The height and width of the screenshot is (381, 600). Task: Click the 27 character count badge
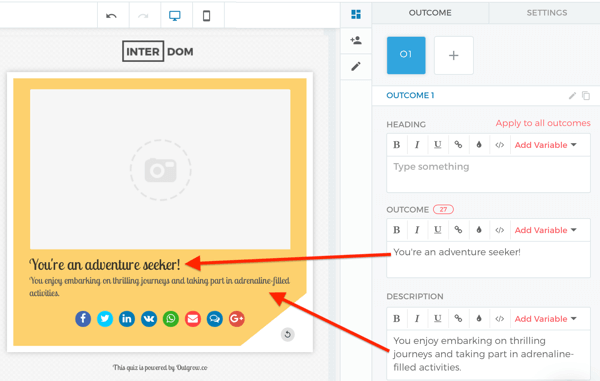point(443,210)
